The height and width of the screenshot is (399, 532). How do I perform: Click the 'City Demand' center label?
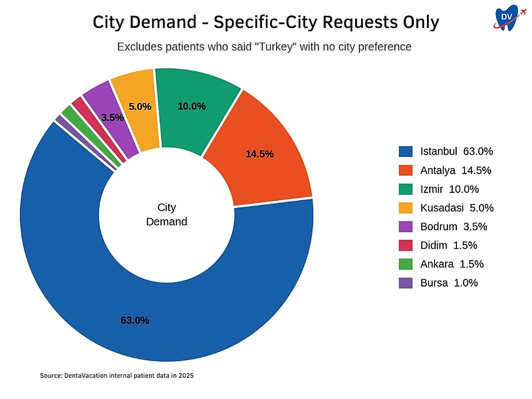point(166,214)
